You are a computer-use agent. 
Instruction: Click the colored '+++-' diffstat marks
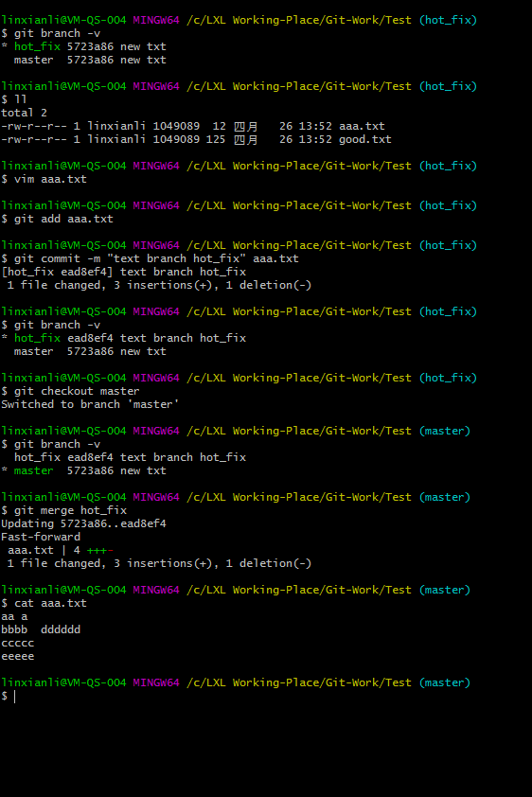(x=100, y=550)
